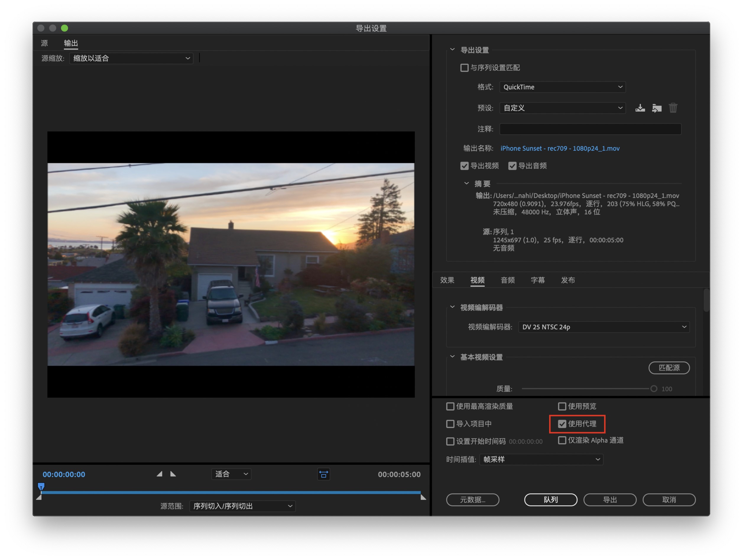Open the 字幕 tab
The image size is (743, 560).
537,280
